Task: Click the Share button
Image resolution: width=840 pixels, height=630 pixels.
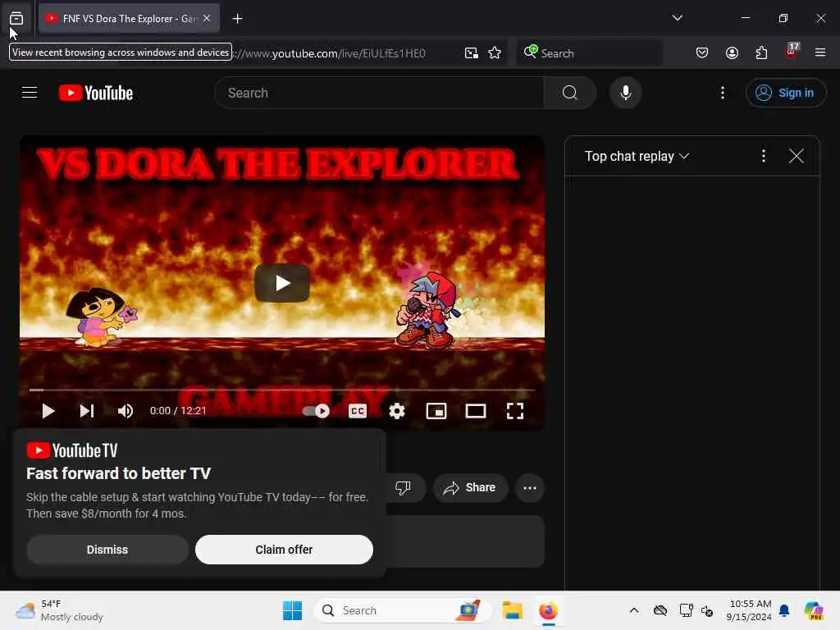Action: pyautogui.click(x=470, y=487)
